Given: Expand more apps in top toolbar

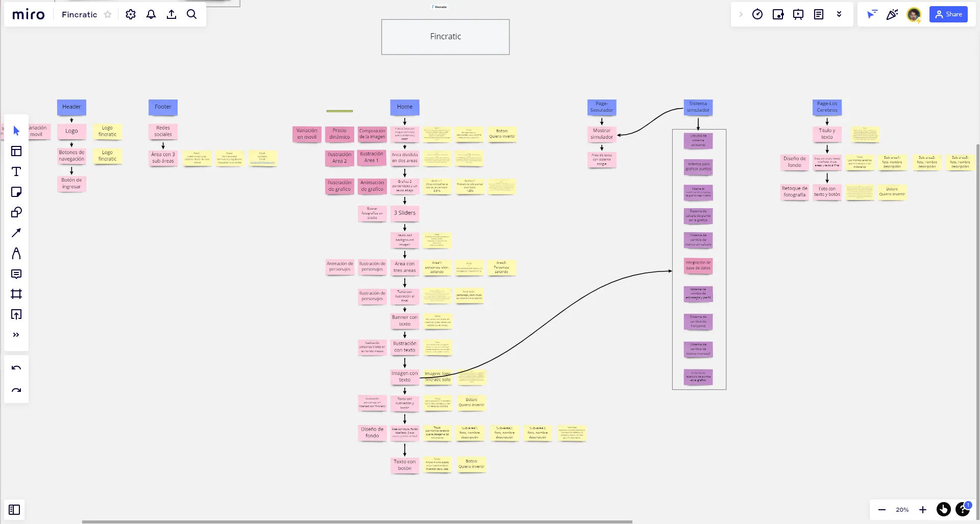Looking at the screenshot, I should (x=839, y=14).
